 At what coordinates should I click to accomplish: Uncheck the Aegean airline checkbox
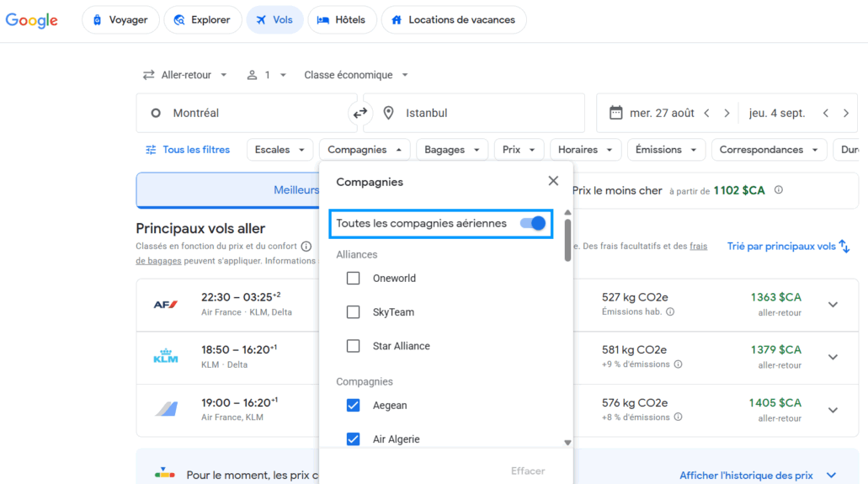point(354,406)
